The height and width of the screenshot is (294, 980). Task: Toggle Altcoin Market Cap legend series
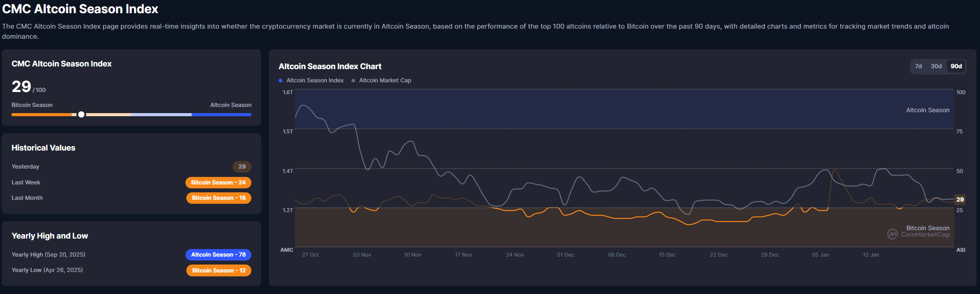tap(381, 81)
